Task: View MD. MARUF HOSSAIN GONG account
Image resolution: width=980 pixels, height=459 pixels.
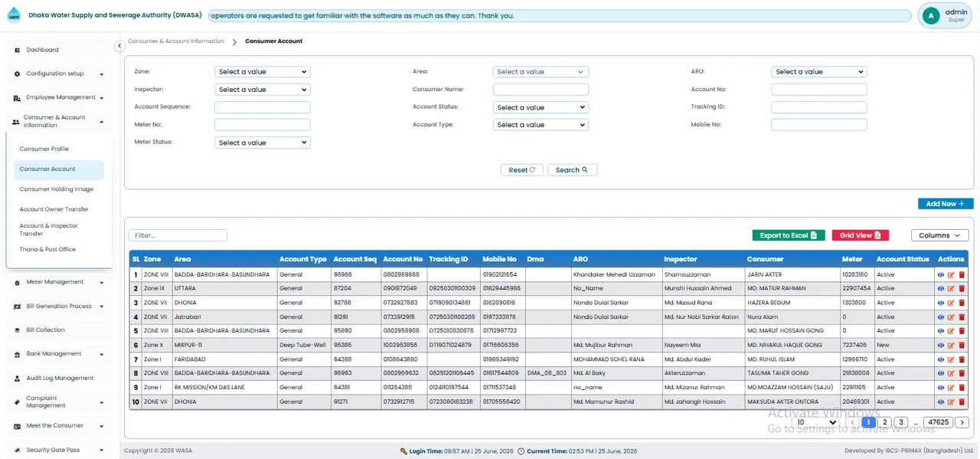Action: 941,331
